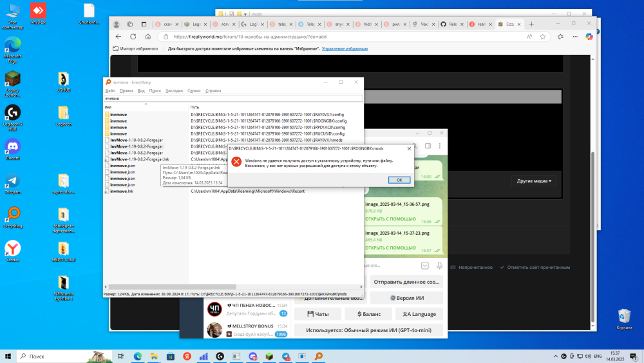Click OK in the Windows error dialog
This screenshot has height=363, width=644.
click(399, 180)
